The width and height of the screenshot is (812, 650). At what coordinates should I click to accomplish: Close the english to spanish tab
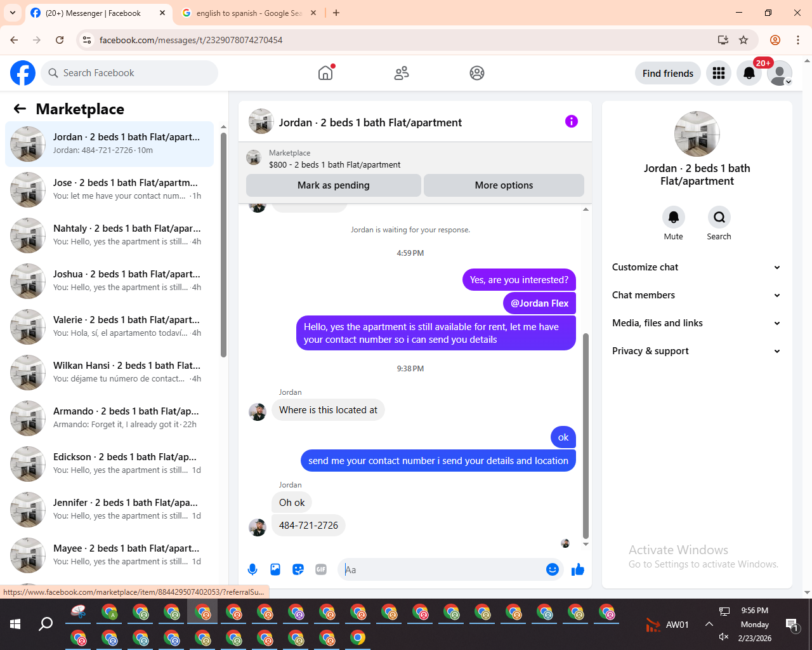[313, 13]
